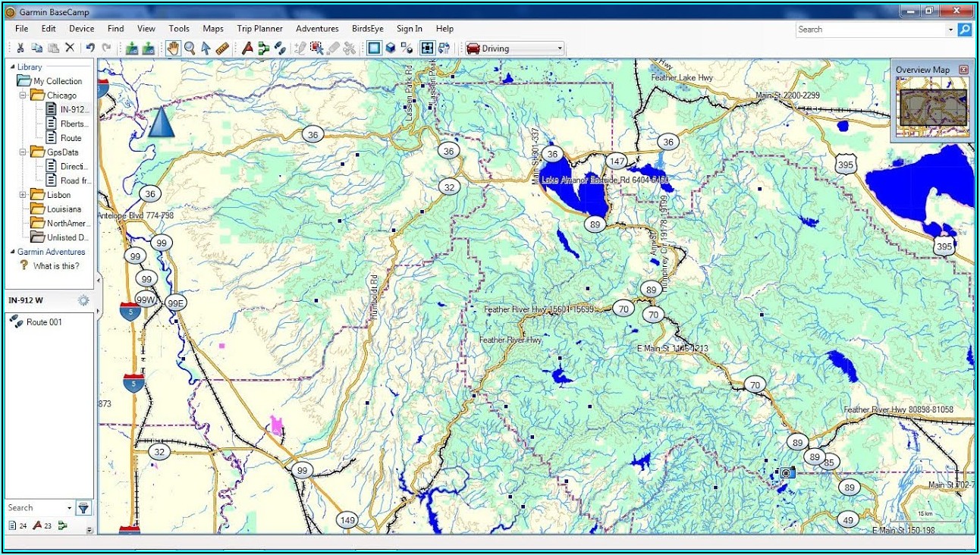Toggle the 3D map view cube icon
Viewport: 980px width, 555px height.
[390, 49]
